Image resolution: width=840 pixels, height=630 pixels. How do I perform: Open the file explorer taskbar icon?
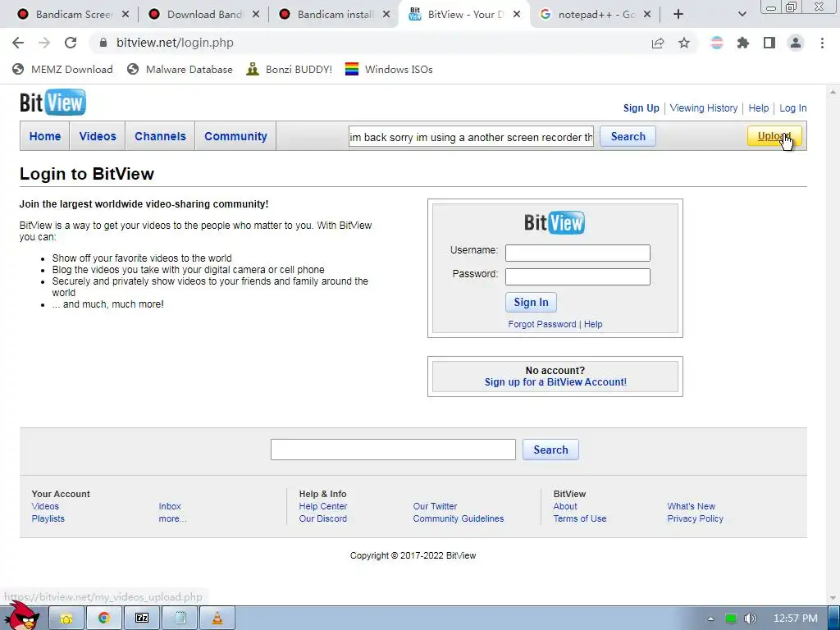click(x=66, y=619)
